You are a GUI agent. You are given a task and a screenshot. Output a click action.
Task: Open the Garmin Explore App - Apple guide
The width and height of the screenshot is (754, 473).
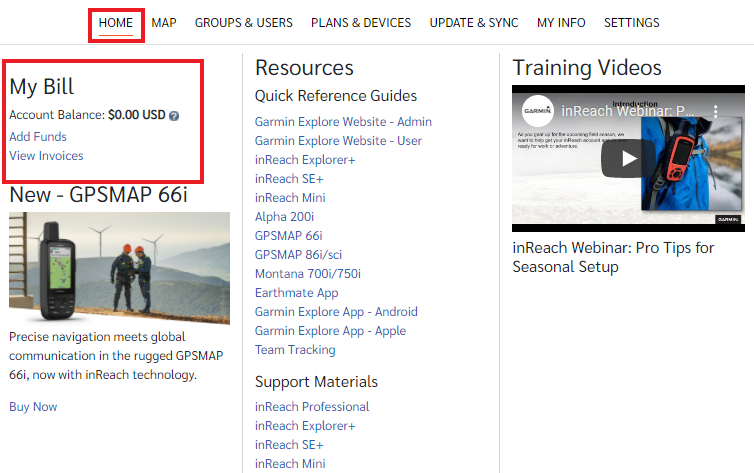point(330,331)
